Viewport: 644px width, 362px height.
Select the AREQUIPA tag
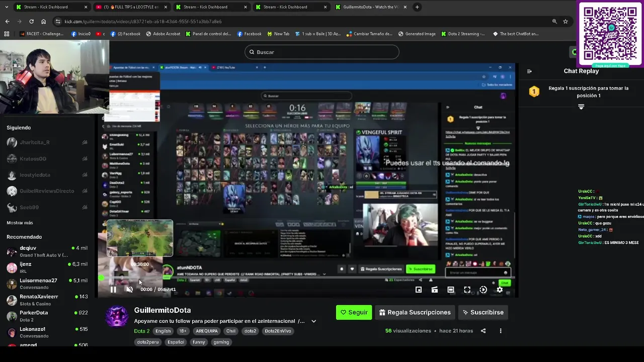tap(207, 331)
